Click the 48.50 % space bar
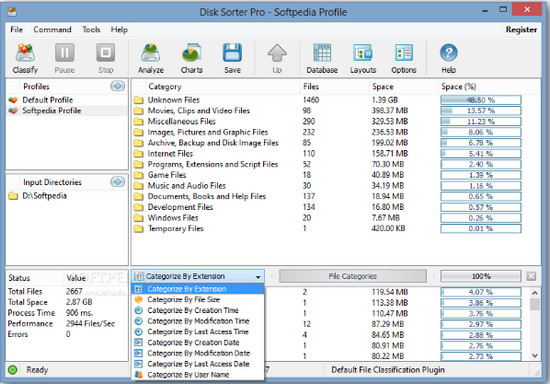 tap(481, 100)
